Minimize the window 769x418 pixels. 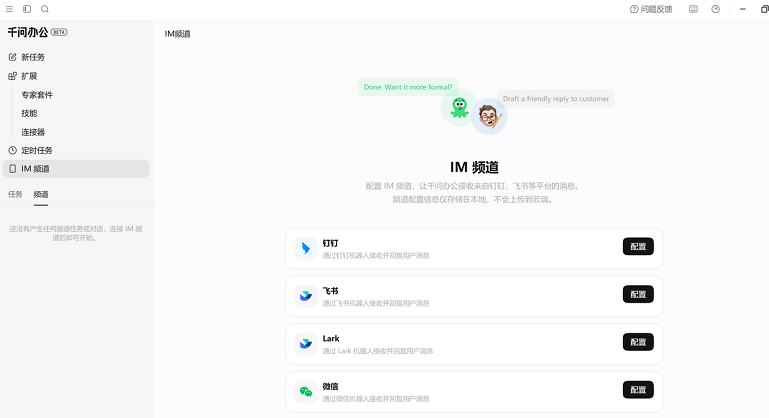[743, 9]
